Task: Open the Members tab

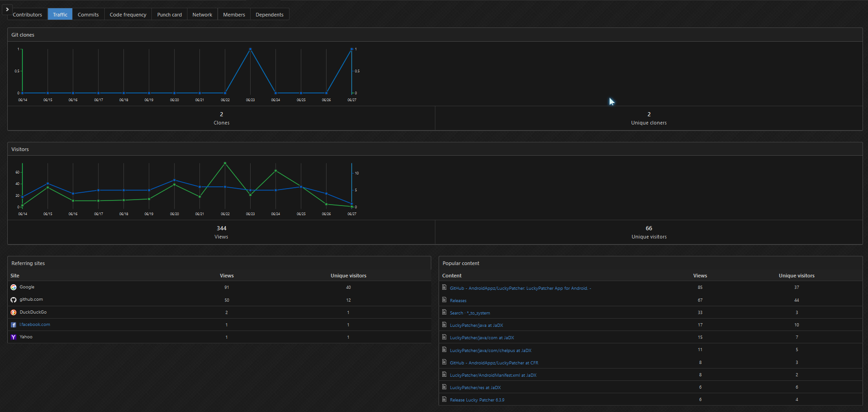Action: 234,15
